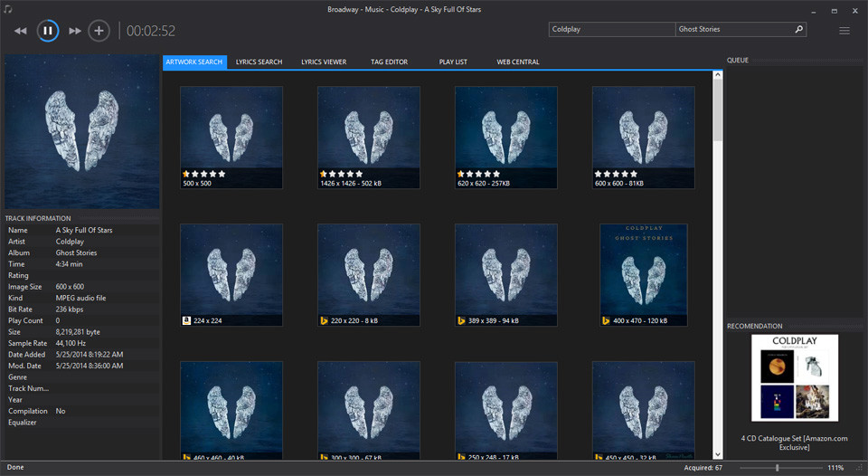Click the 111% zoom level text
Viewport: 868px width, 476px height.
(835, 468)
